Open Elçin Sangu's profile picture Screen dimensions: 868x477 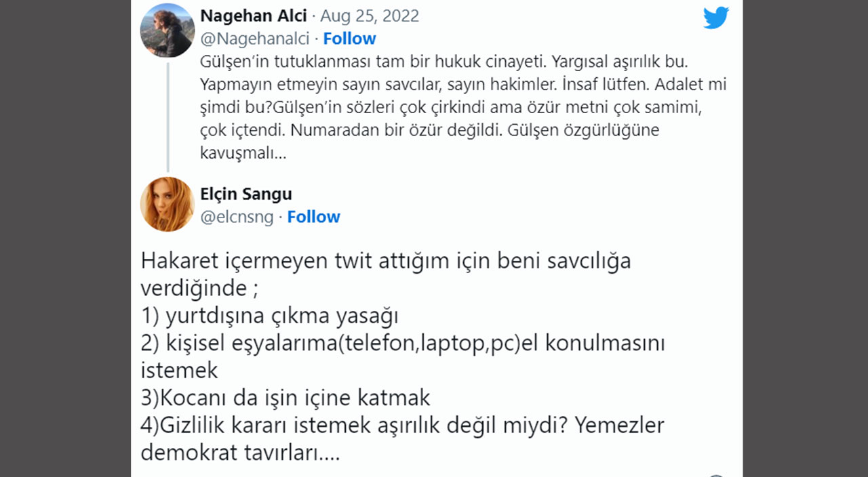tap(167, 205)
